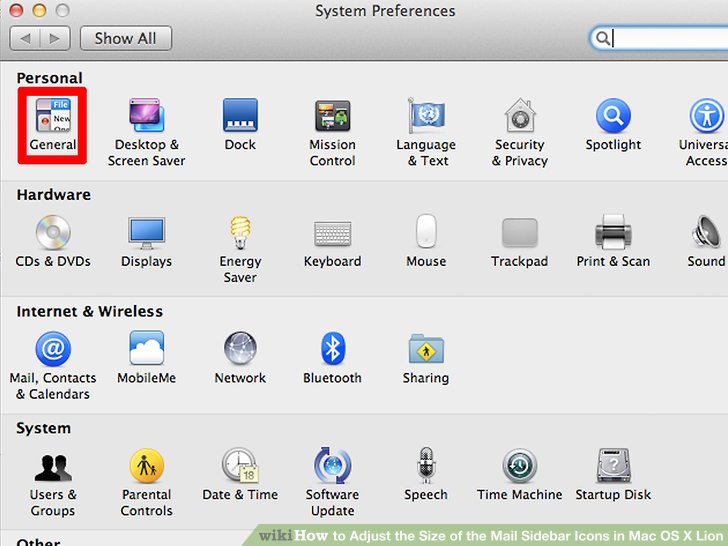
Task: Open the Trackpad preferences
Action: [x=520, y=242]
